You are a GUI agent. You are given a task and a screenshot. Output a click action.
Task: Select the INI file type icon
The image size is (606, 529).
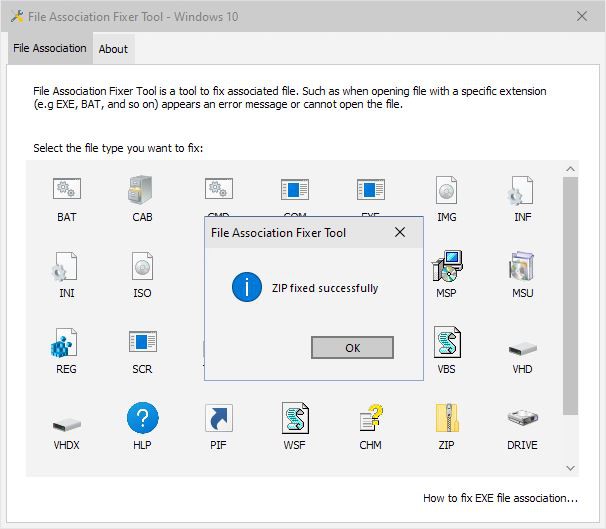click(65, 266)
